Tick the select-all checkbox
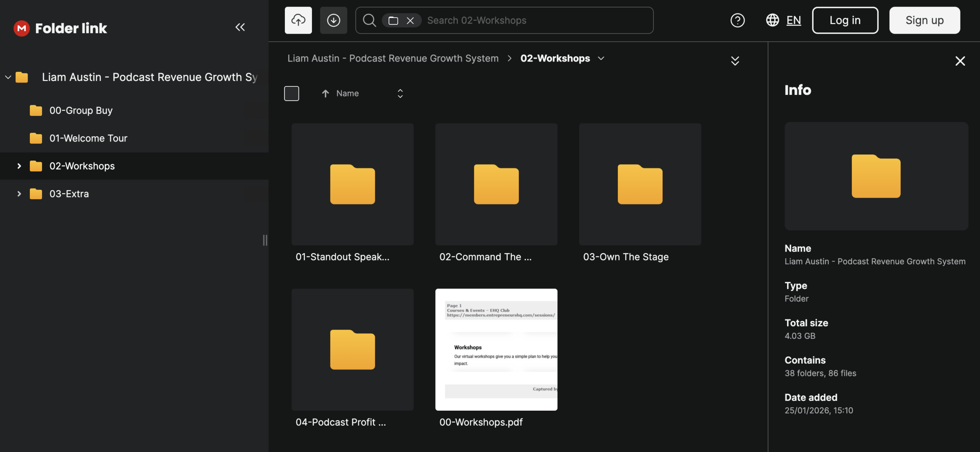Viewport: 980px width, 452px height. (x=291, y=93)
